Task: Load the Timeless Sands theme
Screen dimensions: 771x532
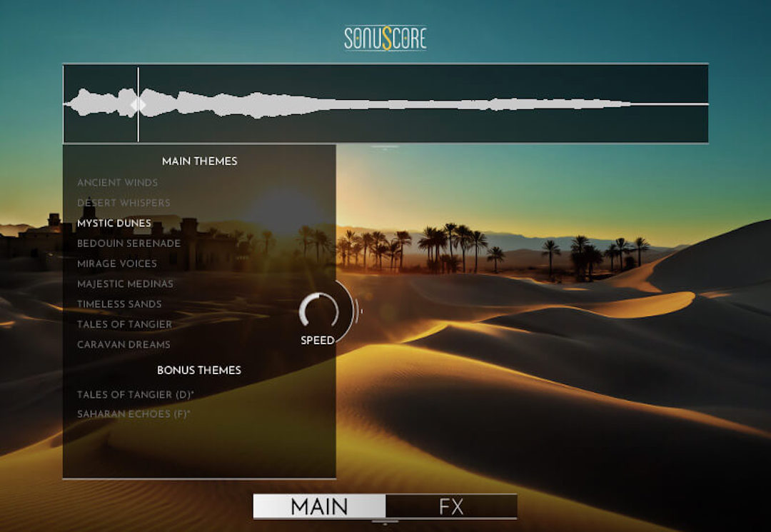Action: click(x=119, y=304)
